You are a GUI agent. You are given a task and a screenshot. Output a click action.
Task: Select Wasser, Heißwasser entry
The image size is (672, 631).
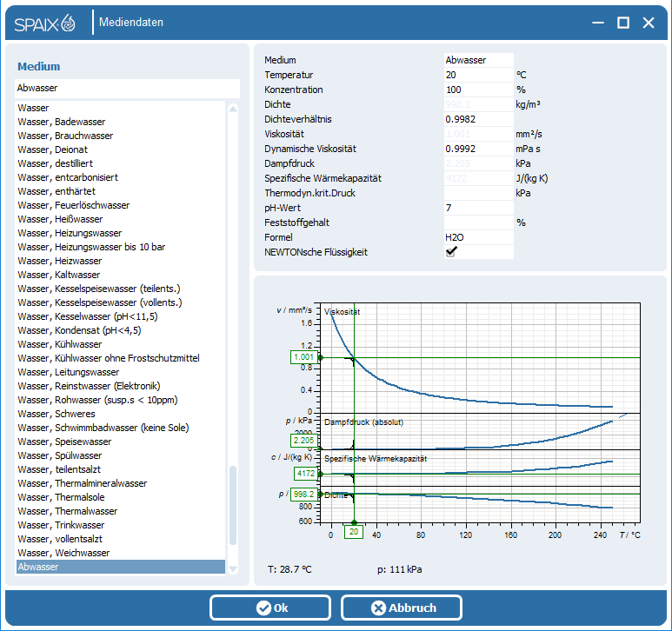coord(121,219)
